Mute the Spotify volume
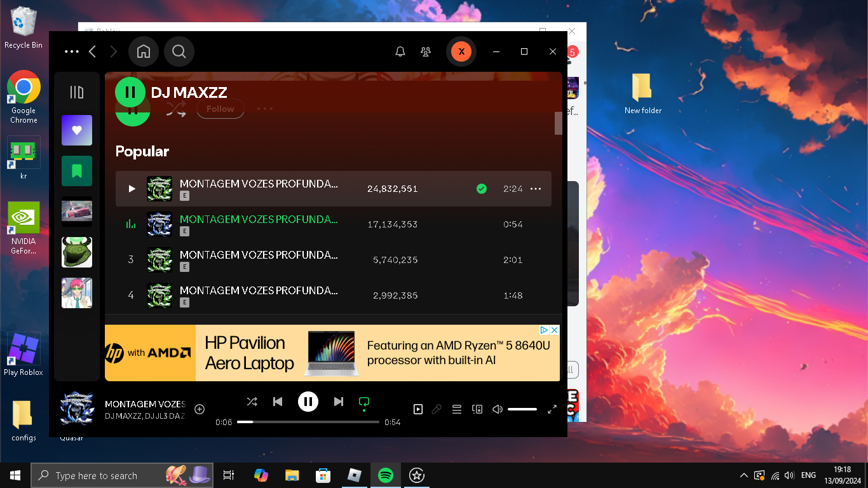 coord(498,409)
